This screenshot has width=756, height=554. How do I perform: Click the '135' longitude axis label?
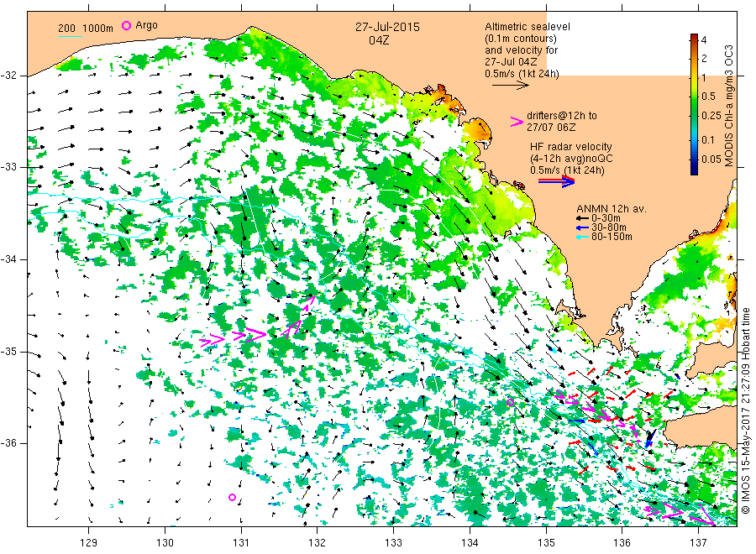tap(546, 543)
